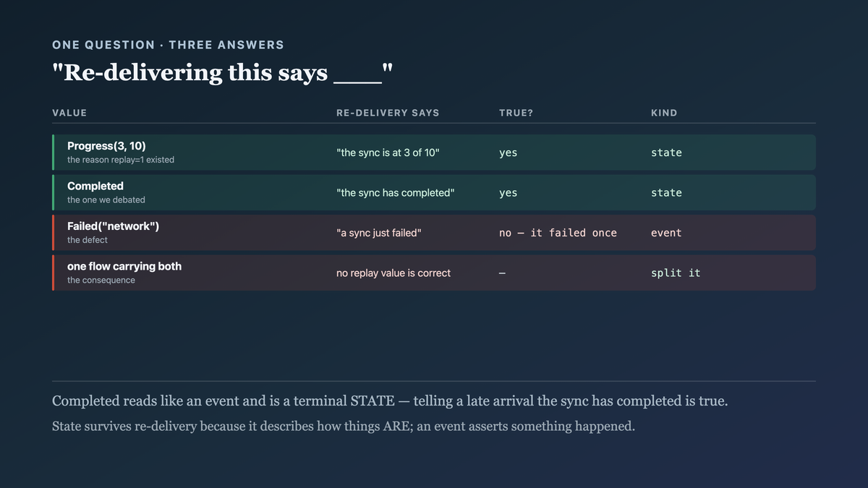Click "no replay value is correct" text
This screenshot has height=488, width=868.
393,273
